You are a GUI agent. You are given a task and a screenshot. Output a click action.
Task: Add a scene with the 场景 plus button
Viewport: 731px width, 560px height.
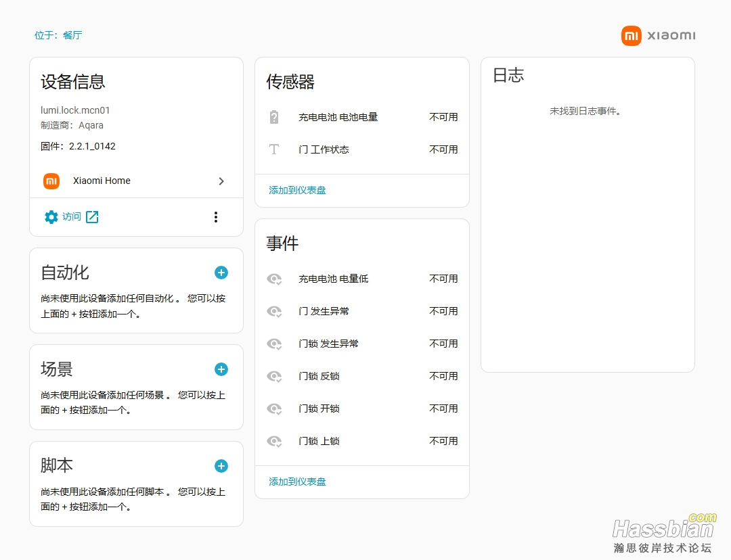[221, 369]
